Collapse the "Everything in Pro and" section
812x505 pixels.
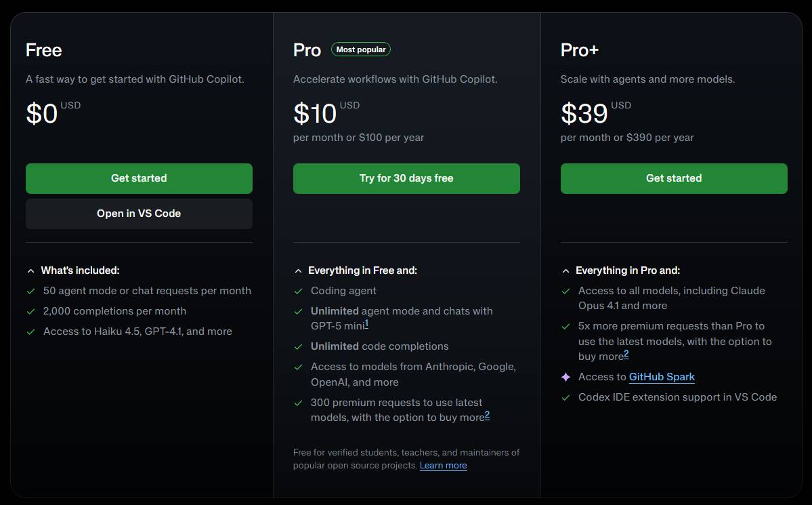565,270
